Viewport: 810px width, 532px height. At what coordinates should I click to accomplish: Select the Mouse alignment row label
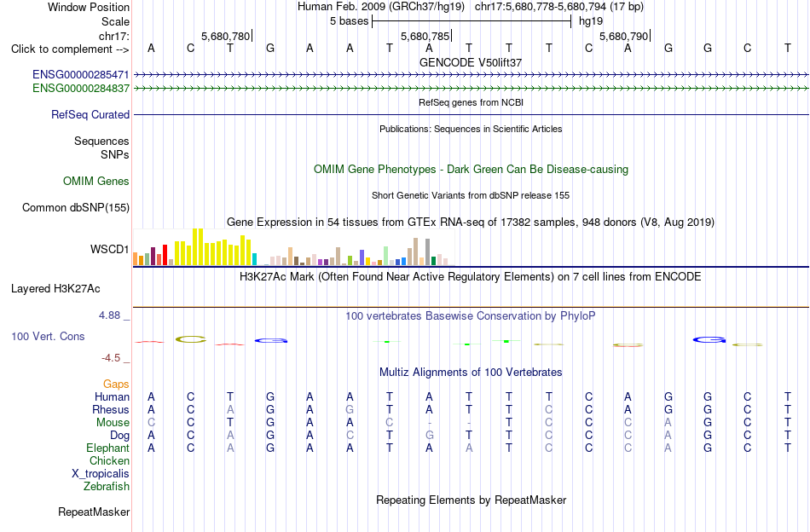click(x=113, y=423)
